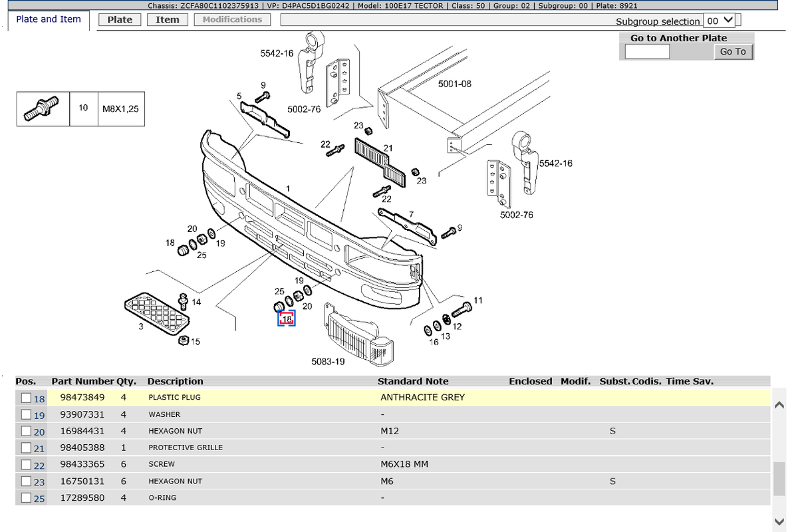Viewport: 796px width, 532px height.
Task: Click the PLASTIC PLUG description
Action: coord(175,398)
